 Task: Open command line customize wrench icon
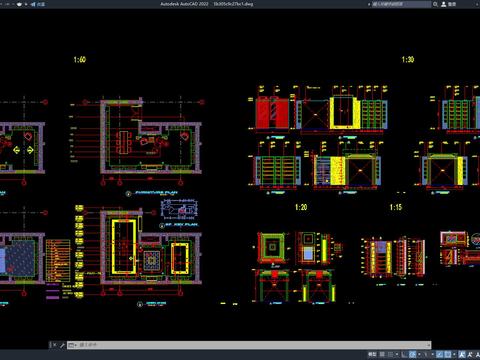(62, 345)
